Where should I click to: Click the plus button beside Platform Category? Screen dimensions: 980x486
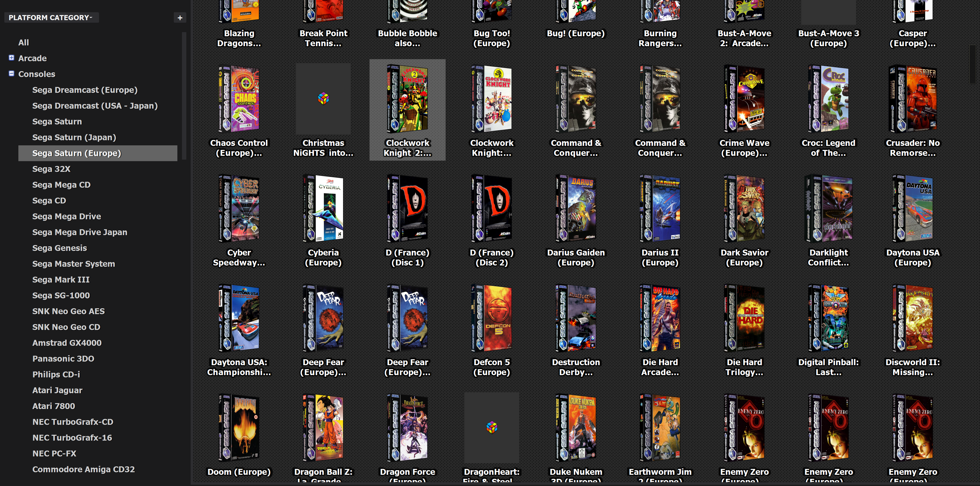[x=180, y=18]
